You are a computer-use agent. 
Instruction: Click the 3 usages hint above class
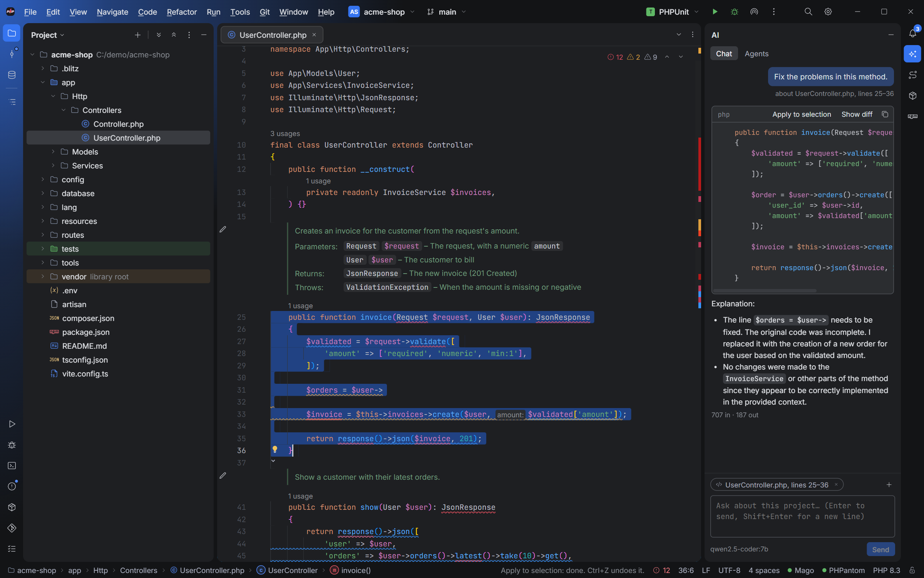[285, 133]
